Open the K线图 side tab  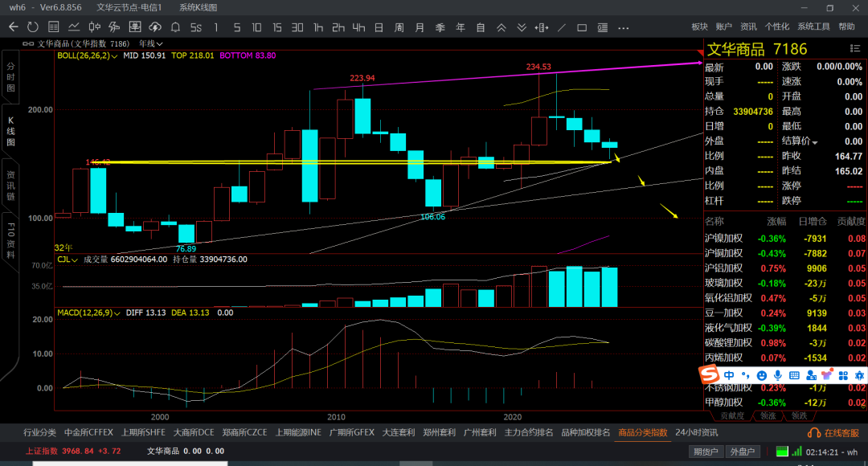pos(10,131)
